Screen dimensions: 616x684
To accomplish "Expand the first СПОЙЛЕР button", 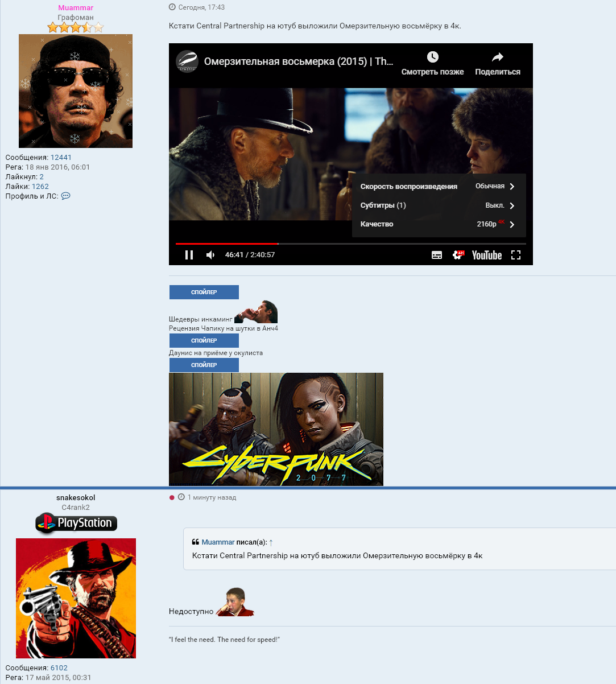I will [204, 292].
